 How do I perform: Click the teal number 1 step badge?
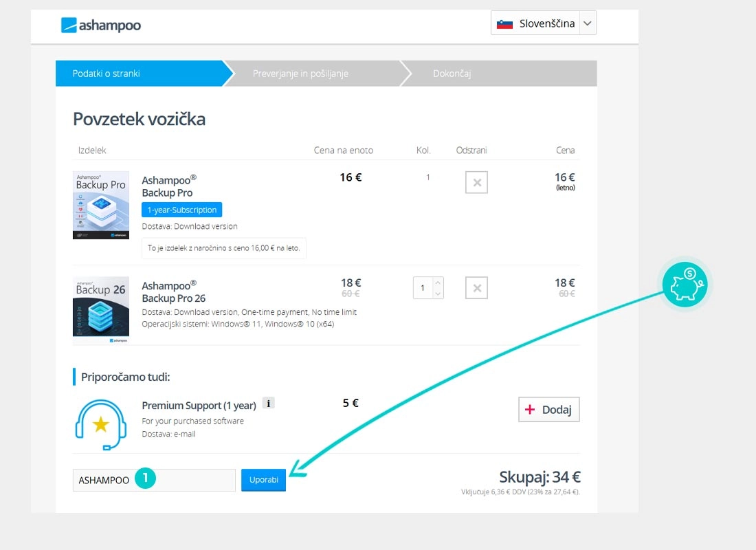coord(145,478)
